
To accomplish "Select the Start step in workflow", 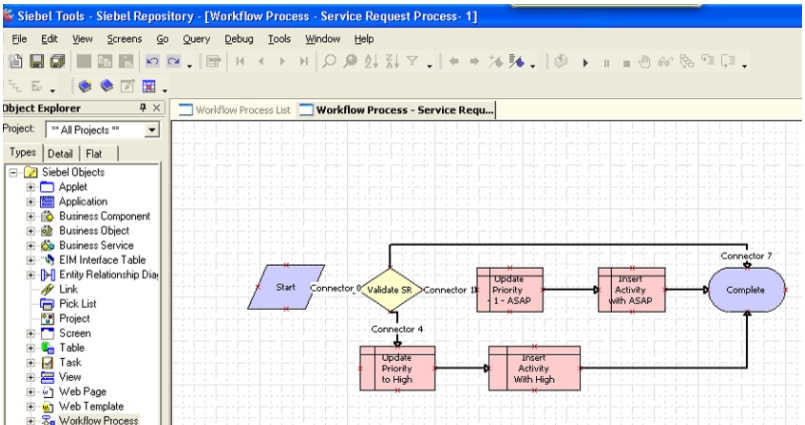I will (286, 287).
